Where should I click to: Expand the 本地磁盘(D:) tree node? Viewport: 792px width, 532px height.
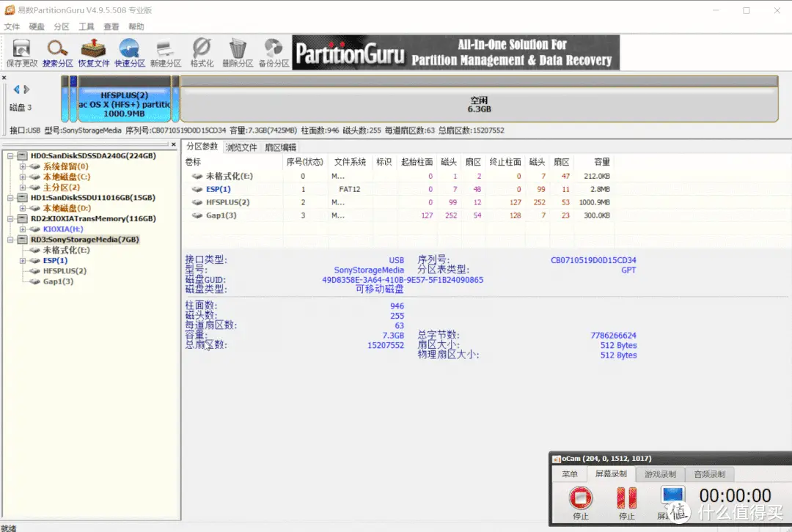click(22, 208)
